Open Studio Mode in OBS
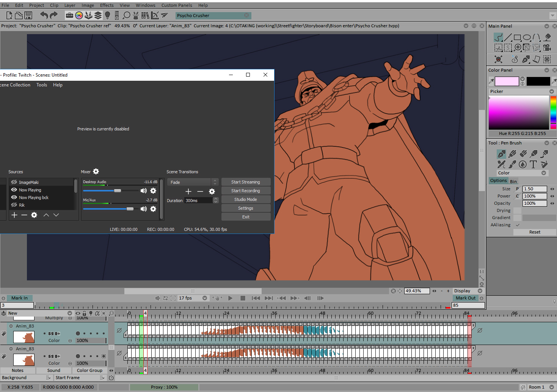Image resolution: width=557 pixels, height=392 pixels. coord(246,199)
